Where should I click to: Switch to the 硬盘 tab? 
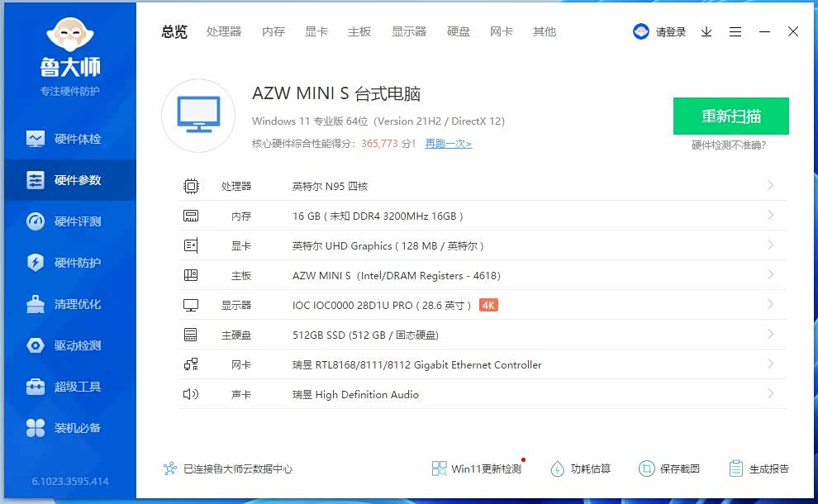point(459,32)
